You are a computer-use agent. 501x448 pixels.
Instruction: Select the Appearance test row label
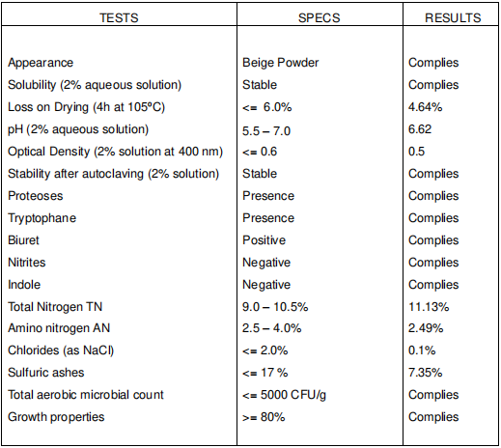tap(41, 63)
